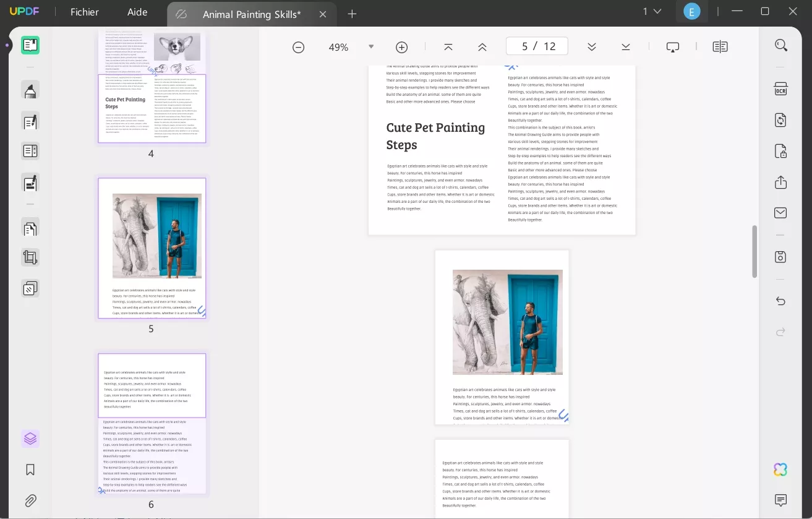
Task: Zoom in with the plus button
Action: pyautogui.click(x=401, y=47)
